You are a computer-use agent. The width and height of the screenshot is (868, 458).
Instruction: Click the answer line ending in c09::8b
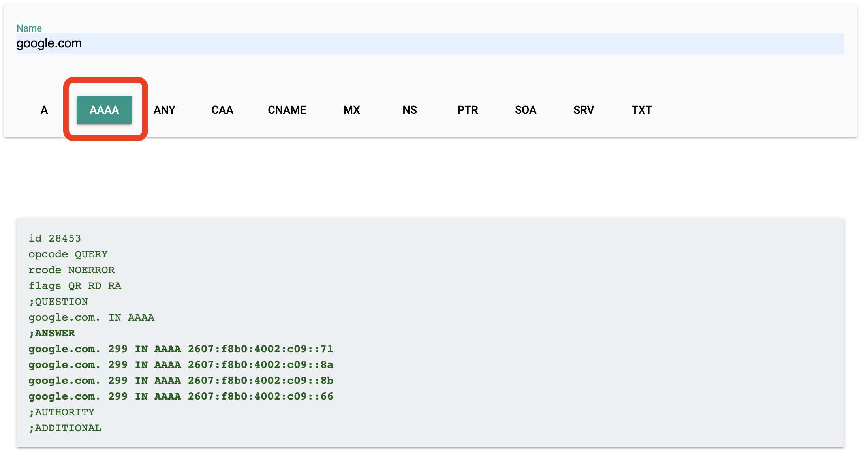tap(181, 381)
